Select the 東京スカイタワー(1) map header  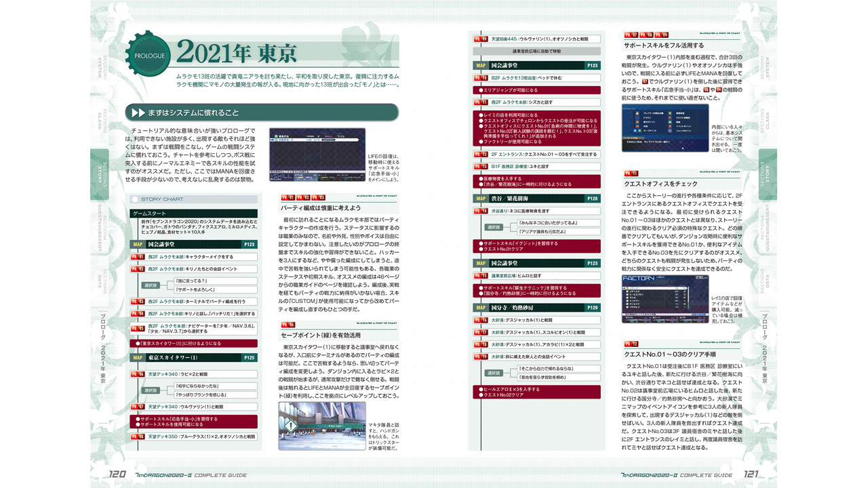(x=194, y=357)
